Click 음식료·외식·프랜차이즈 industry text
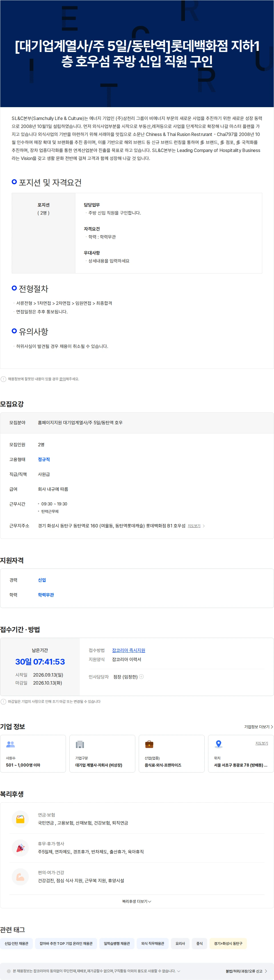This screenshot has width=274, height=980. [163, 765]
